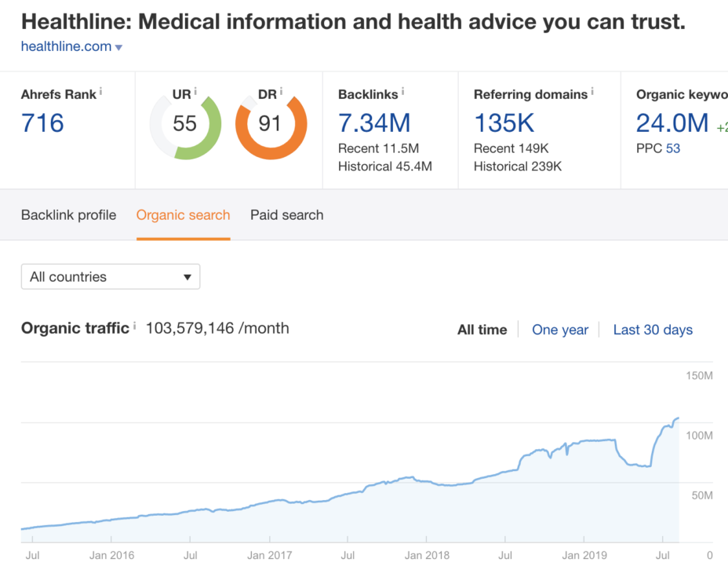Switch to the Backlink profile tab
The image size is (728, 573).
(x=69, y=215)
